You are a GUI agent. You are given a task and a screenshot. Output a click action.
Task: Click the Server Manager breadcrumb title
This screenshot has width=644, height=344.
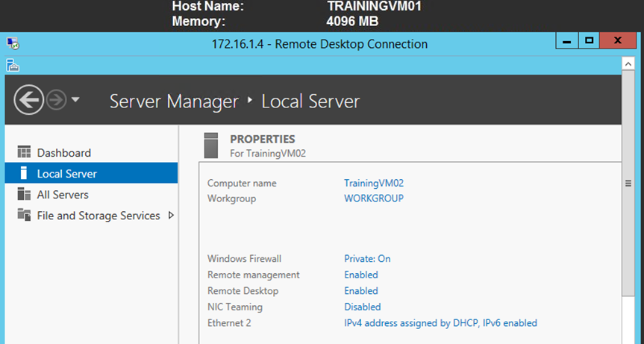174,101
